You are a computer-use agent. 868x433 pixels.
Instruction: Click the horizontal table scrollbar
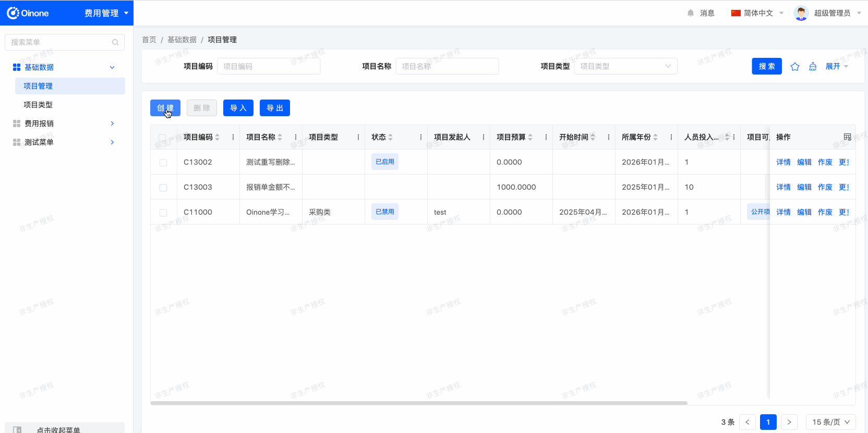coord(418,403)
